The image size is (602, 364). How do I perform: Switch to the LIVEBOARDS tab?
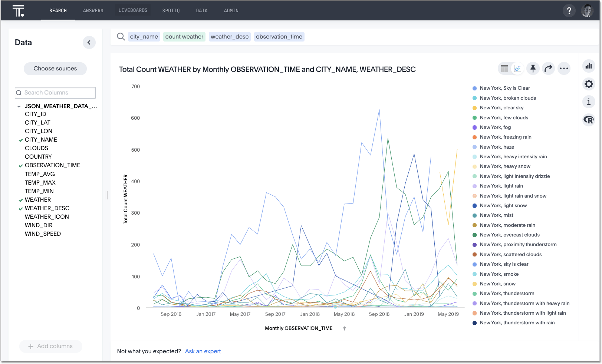pyautogui.click(x=133, y=10)
